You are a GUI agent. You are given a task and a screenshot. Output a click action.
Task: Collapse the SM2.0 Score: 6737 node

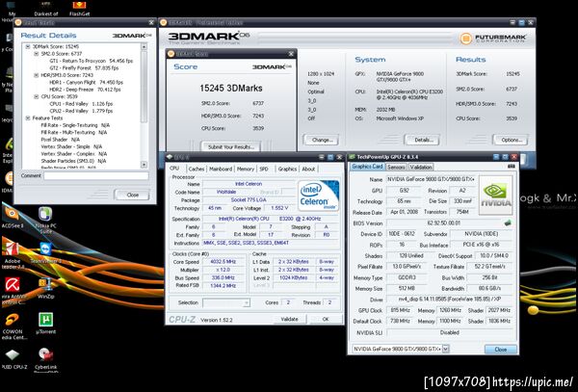(37, 54)
